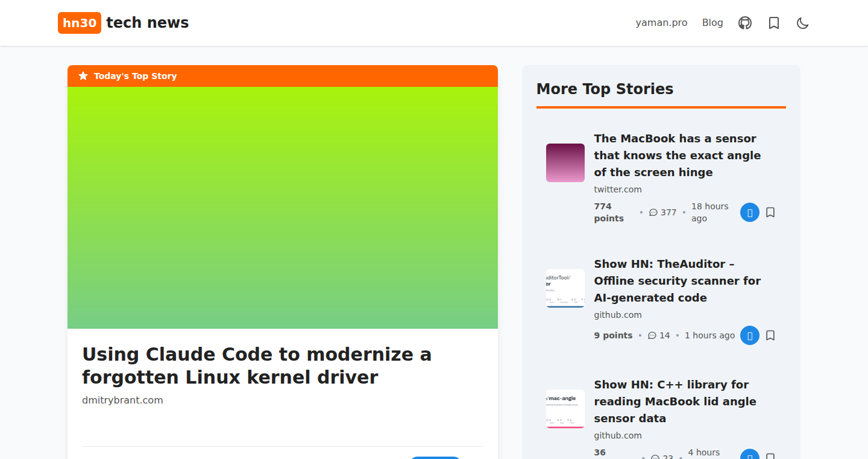Click the twitter.com source label

618,189
